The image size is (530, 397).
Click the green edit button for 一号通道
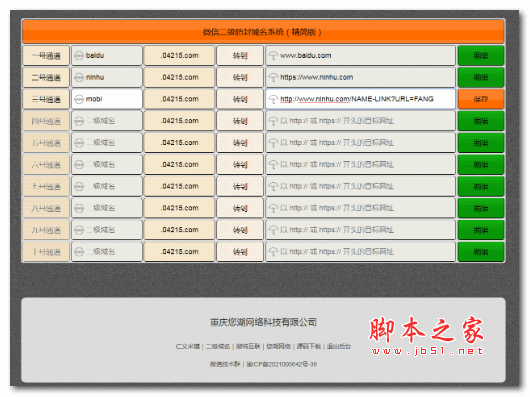[481, 55]
